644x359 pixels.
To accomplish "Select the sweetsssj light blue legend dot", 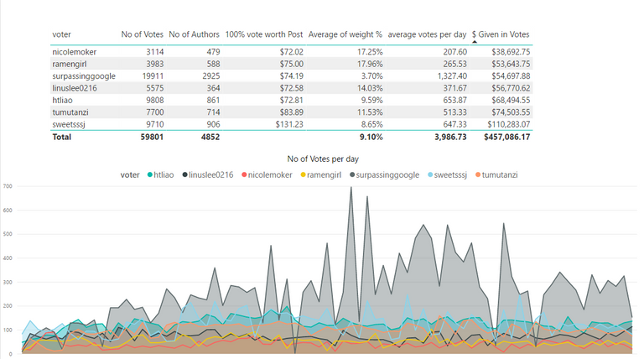I will click(x=430, y=175).
